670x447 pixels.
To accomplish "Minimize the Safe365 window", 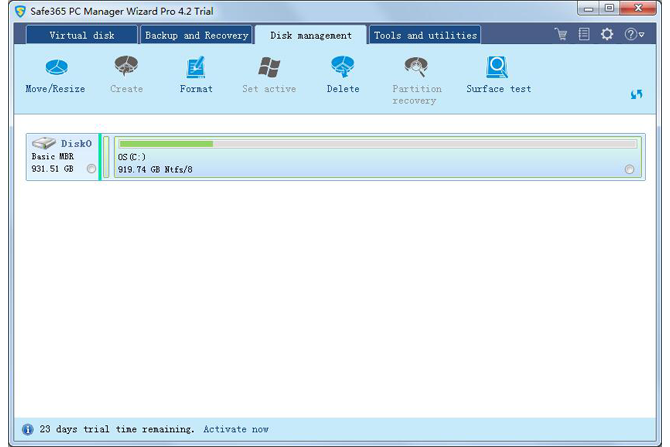I will (x=588, y=9).
